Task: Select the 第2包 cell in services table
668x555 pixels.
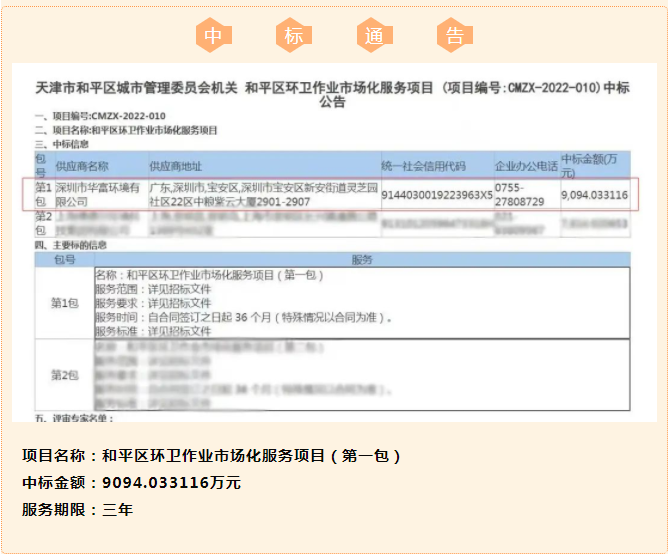Action: tap(64, 375)
